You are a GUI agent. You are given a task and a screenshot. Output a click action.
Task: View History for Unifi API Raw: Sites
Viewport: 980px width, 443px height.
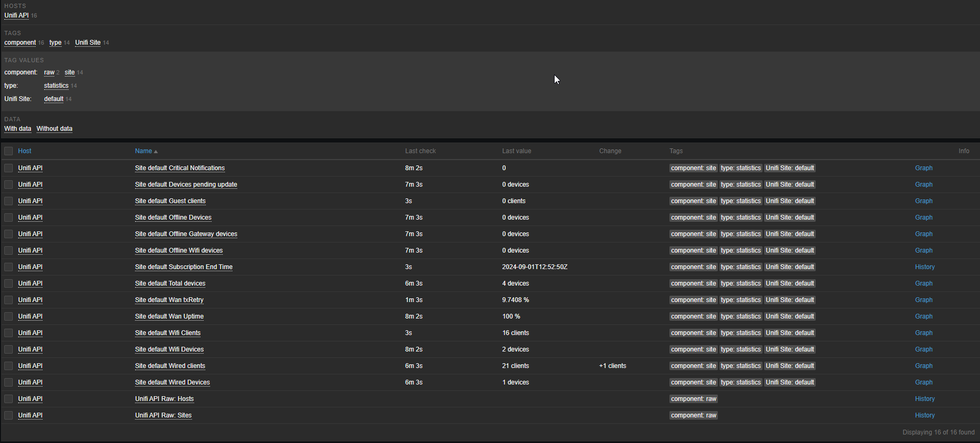[x=925, y=415]
